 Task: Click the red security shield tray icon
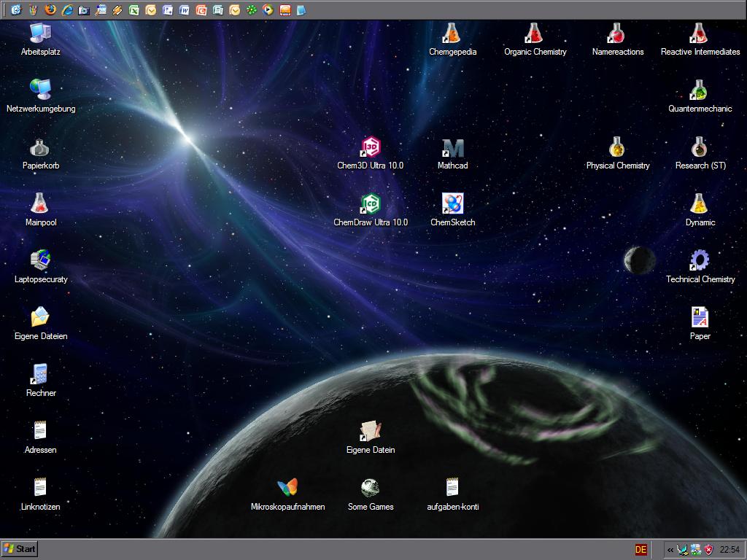click(708, 550)
